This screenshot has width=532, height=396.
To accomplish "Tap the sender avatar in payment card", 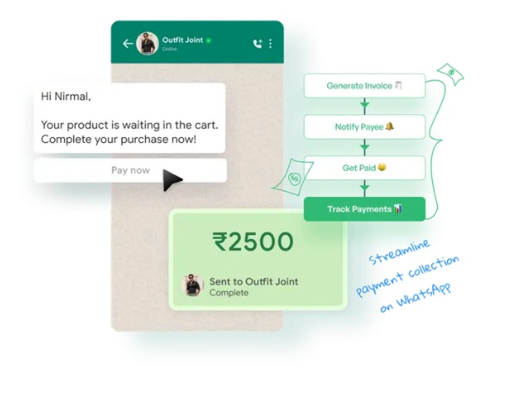I will point(193,285).
